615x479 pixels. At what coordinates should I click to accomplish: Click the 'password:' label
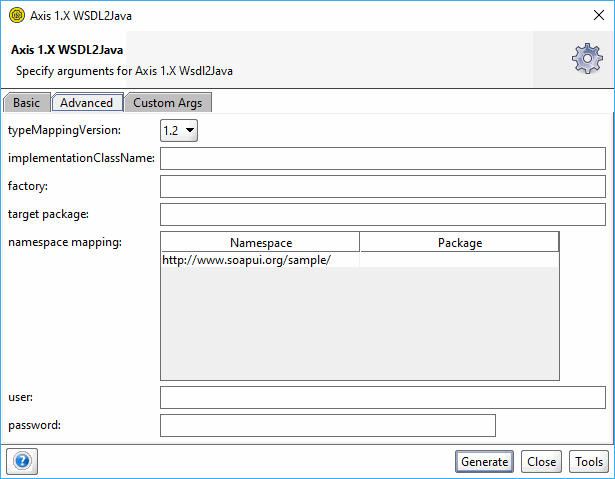[x=35, y=425]
